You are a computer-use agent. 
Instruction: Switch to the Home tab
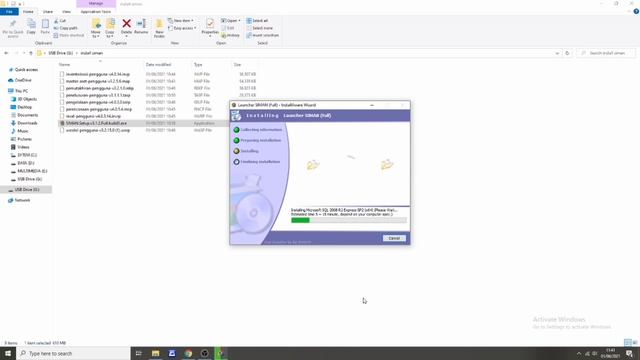(x=28, y=12)
